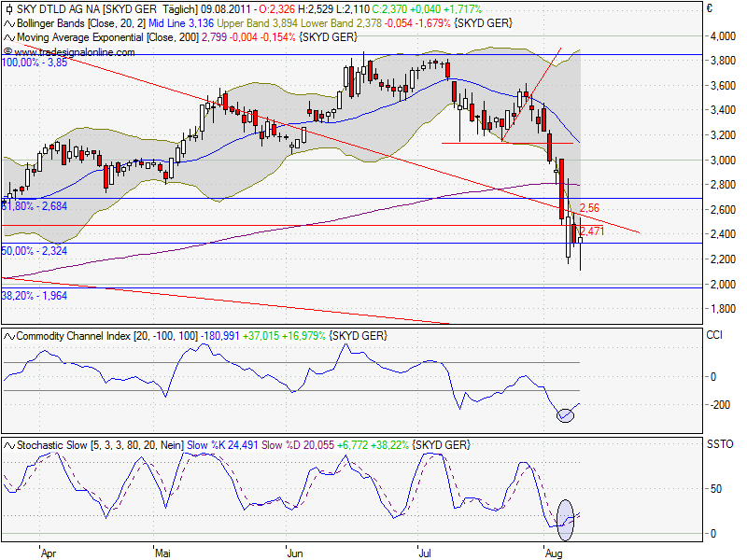Click the Fibonacci label 50,00% - 2,324

35,251
